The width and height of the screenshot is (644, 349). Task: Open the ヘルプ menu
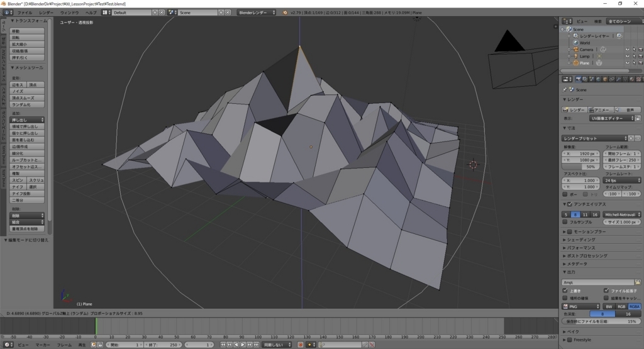91,13
